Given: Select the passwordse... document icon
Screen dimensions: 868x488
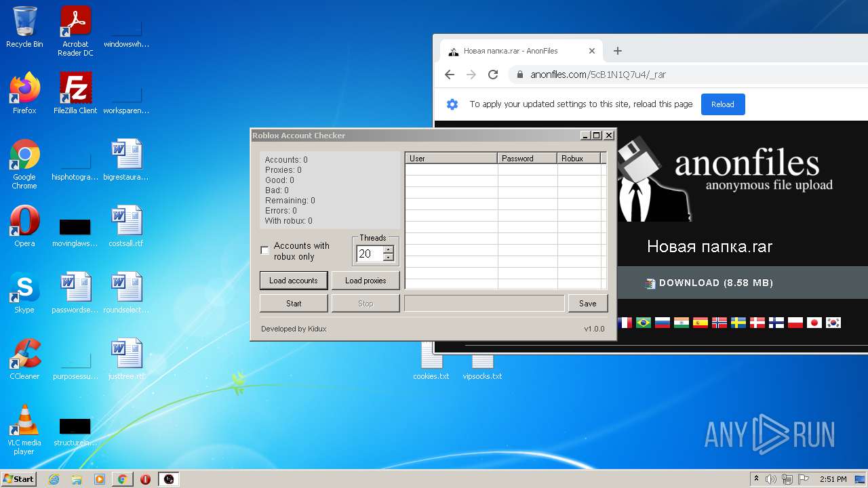Looking at the screenshot, I should (x=75, y=293).
